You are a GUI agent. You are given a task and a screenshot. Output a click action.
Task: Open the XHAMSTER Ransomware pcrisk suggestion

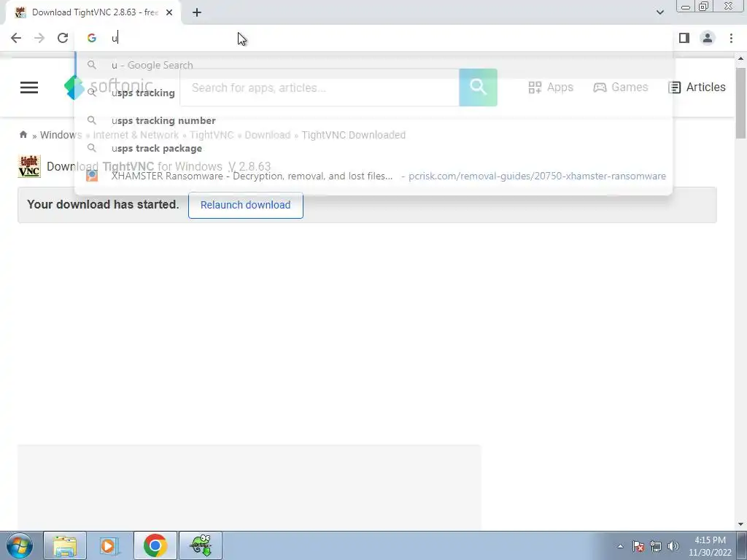click(374, 176)
